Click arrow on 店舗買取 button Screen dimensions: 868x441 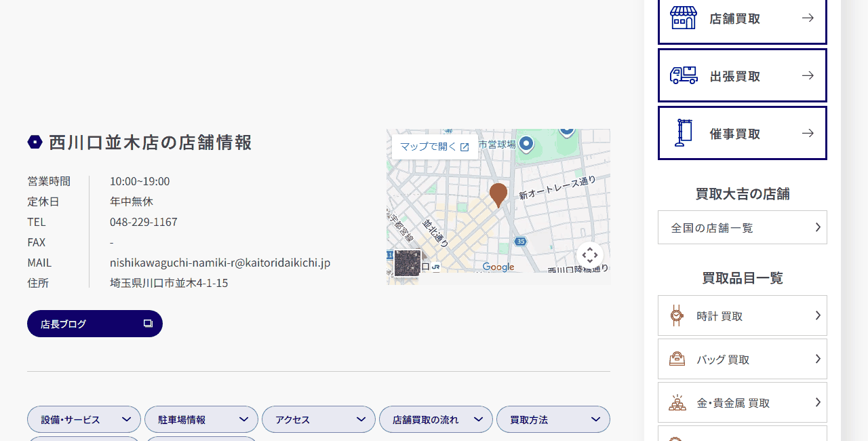808,18
